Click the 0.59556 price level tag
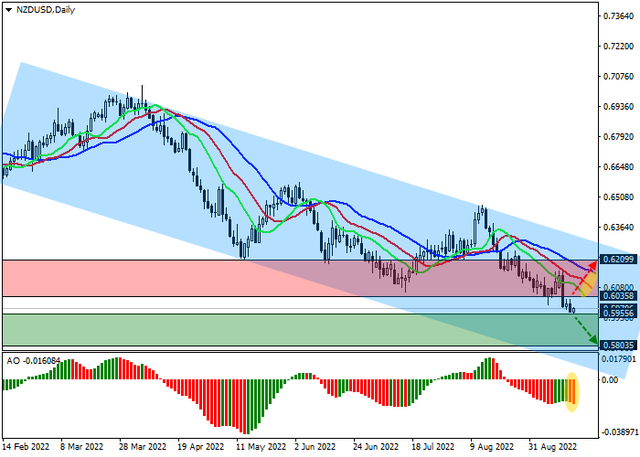This screenshot has width=640, height=457. coord(616,313)
